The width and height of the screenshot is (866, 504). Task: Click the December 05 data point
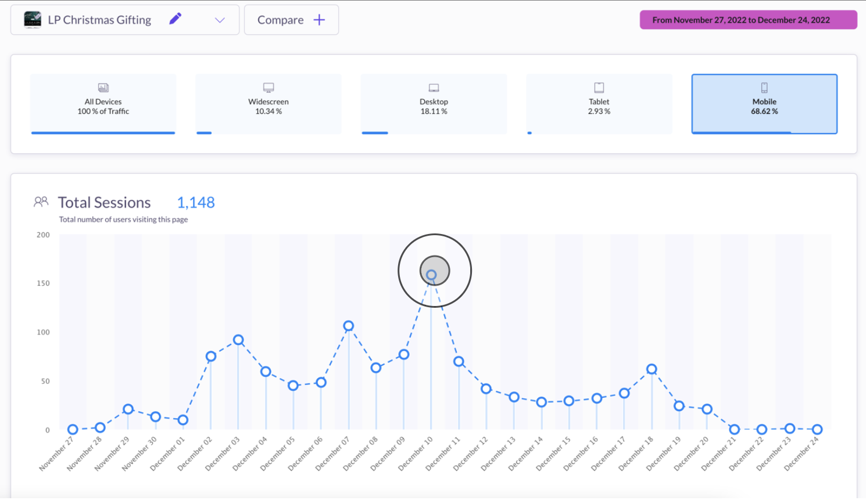[294, 386]
